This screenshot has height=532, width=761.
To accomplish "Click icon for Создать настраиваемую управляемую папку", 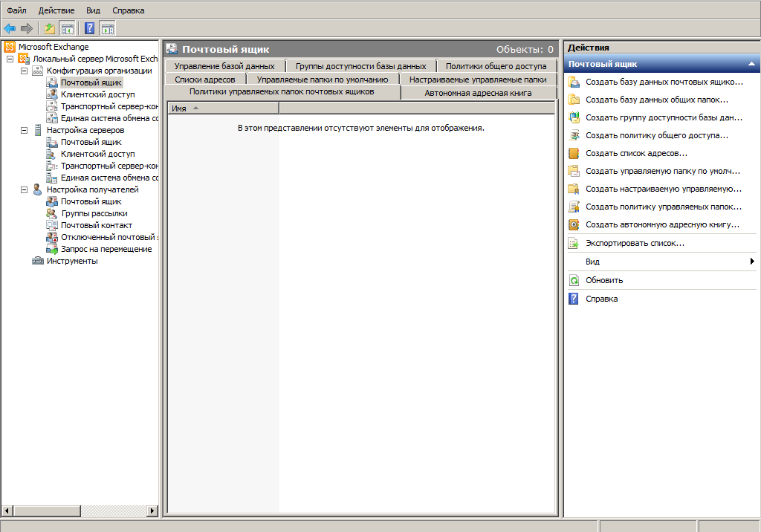I will click(x=574, y=189).
